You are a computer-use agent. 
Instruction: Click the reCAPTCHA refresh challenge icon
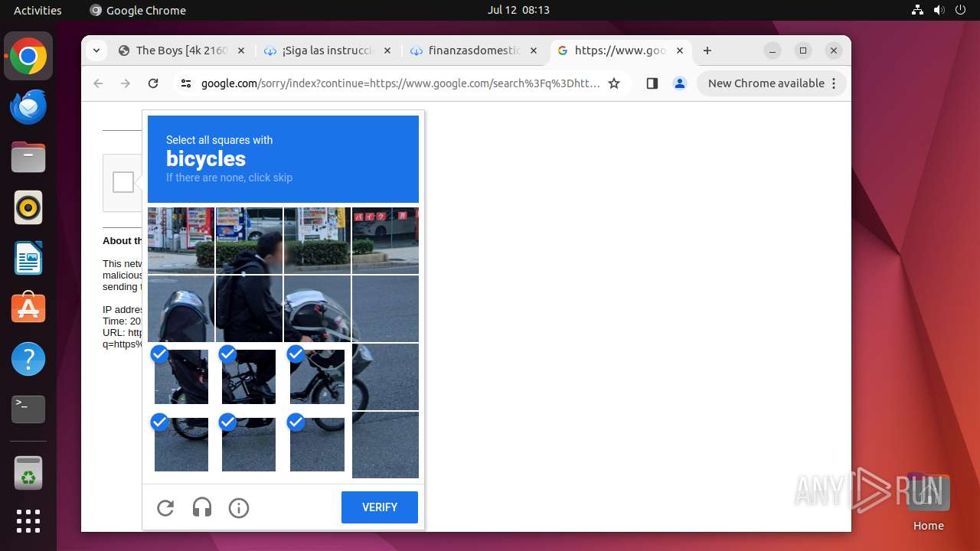(165, 507)
